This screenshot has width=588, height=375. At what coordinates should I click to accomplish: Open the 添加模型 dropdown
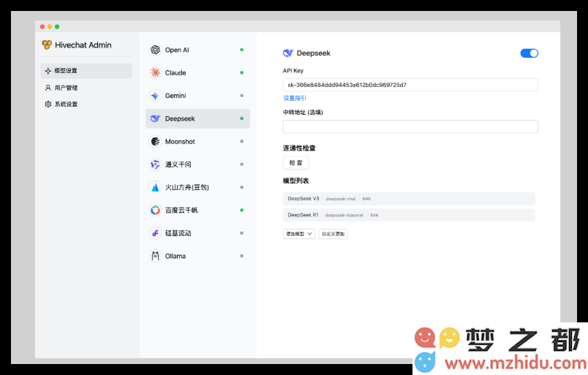pos(299,234)
